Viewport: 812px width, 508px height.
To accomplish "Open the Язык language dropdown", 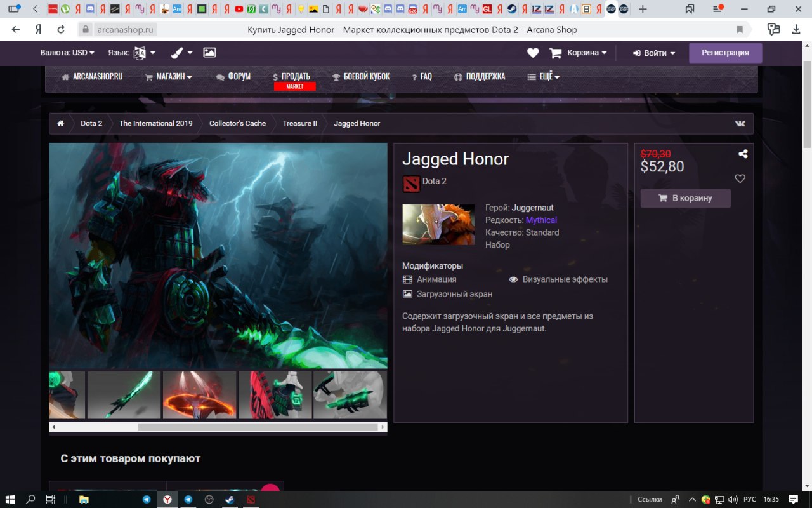I will [x=132, y=53].
